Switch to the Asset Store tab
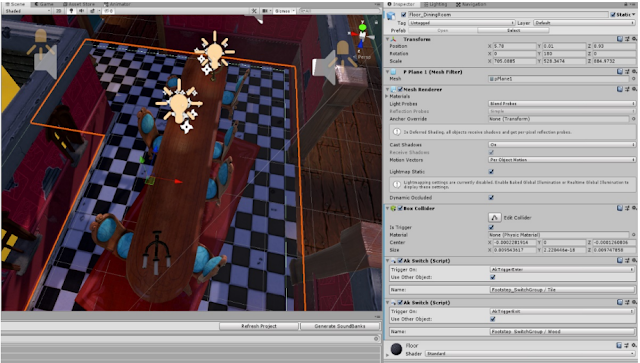The height and width of the screenshot is (363, 640). 78,4
